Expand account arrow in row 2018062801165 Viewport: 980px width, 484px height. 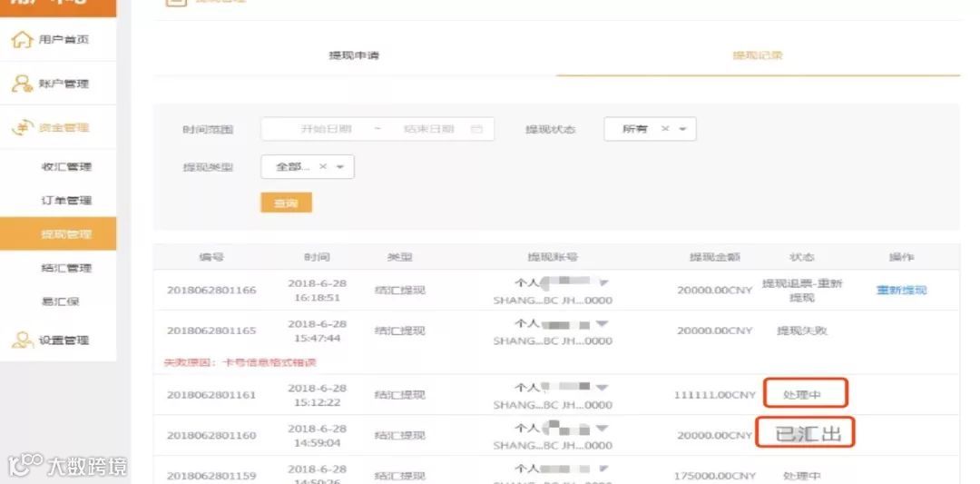click(602, 324)
